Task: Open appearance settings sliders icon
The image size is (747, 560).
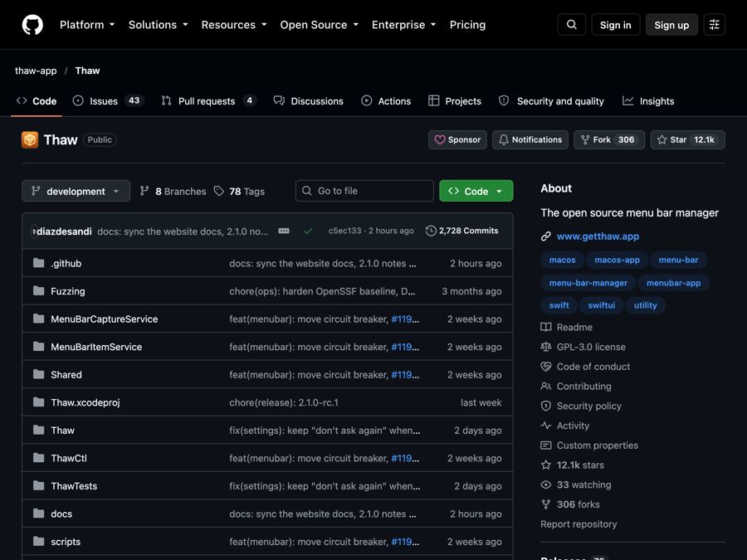Action: [714, 25]
